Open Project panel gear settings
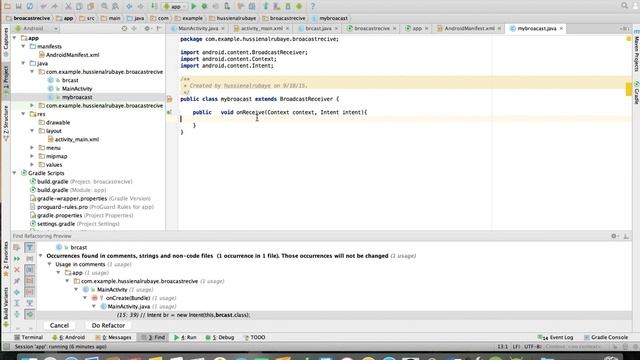 (147, 29)
